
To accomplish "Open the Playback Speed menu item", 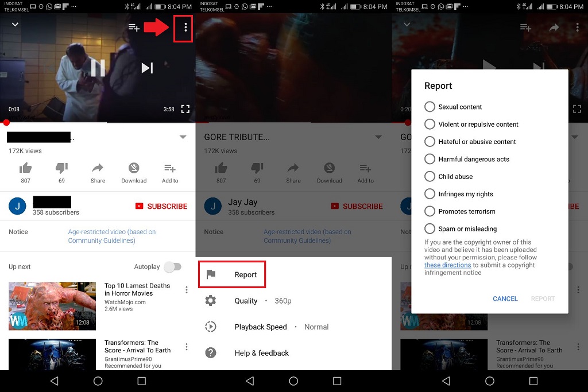I will [x=261, y=327].
